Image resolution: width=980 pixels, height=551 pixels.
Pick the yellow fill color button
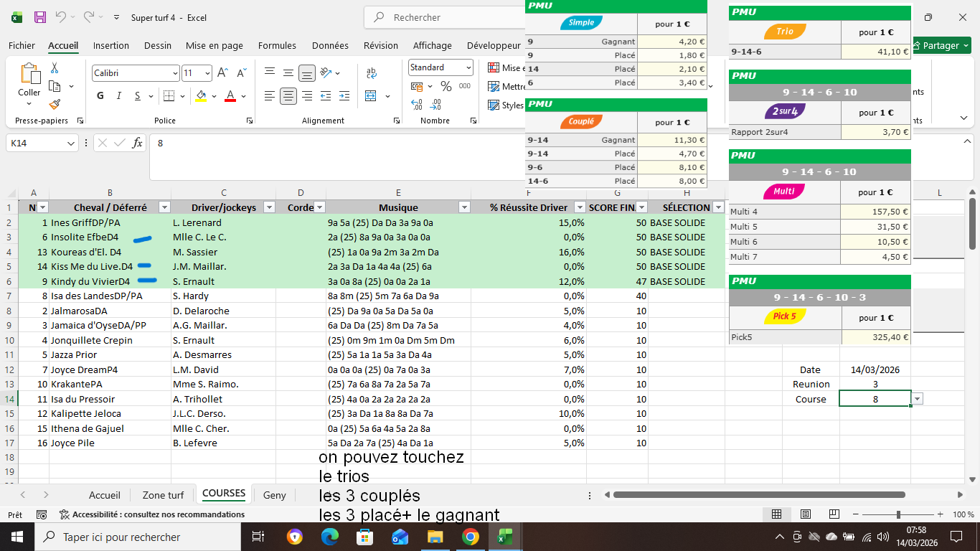(x=200, y=96)
